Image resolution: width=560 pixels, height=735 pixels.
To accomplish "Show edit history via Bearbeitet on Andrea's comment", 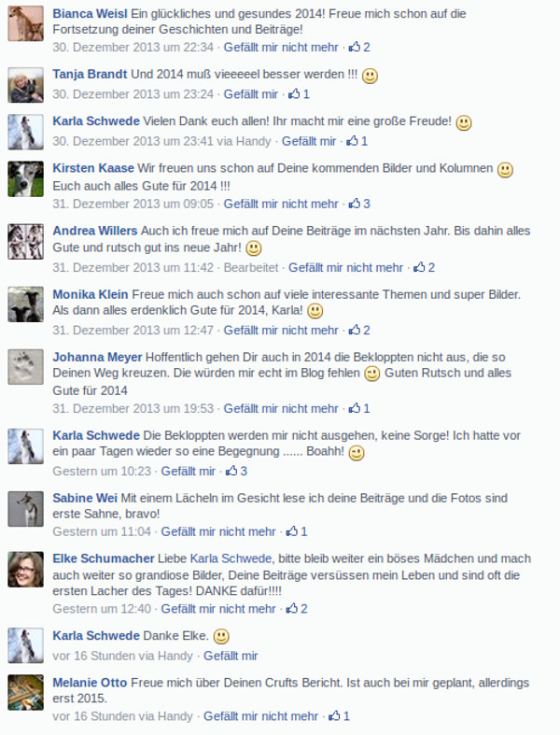I will point(251,267).
